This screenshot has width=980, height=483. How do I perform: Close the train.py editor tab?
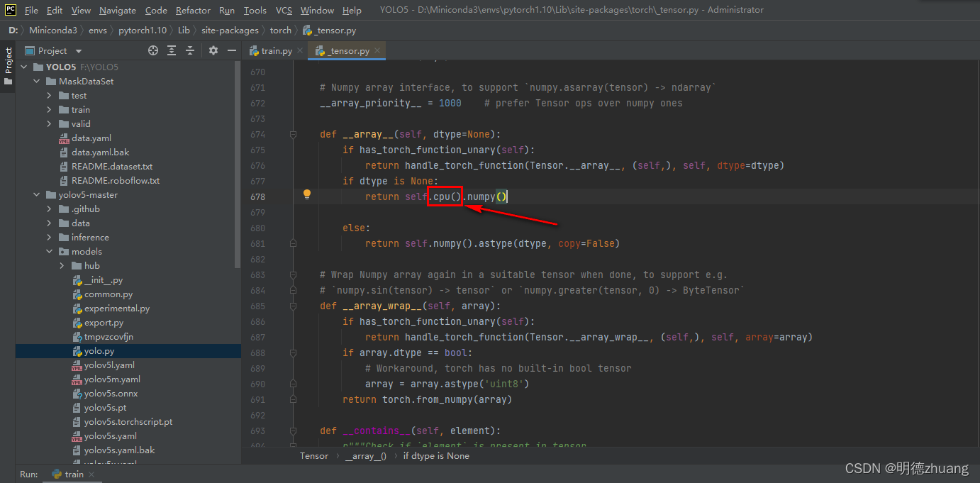click(300, 51)
